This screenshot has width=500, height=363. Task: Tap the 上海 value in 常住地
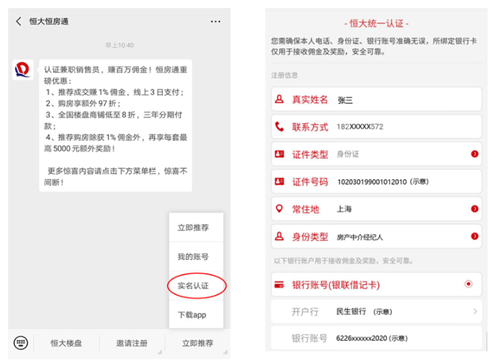click(344, 209)
